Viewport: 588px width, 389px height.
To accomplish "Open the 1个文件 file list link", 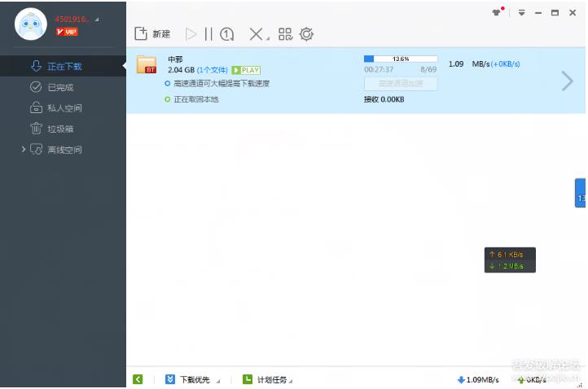I will 213,70.
